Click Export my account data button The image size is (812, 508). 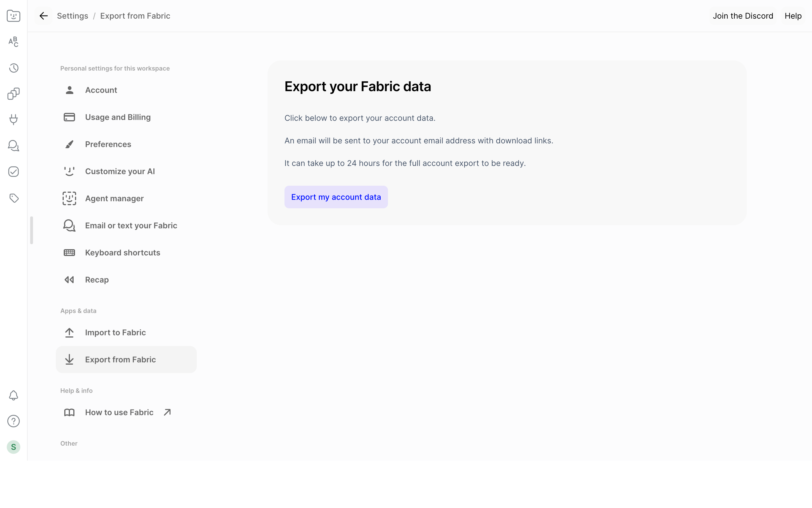coord(336,197)
